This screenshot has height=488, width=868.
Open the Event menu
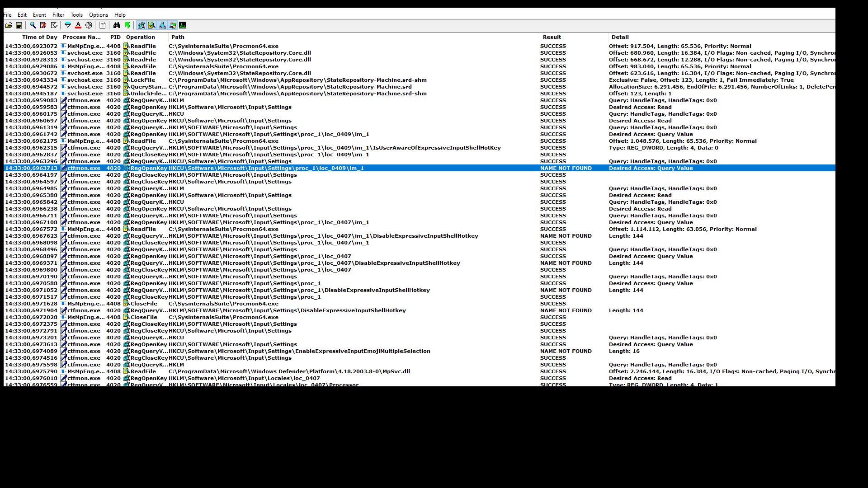pyautogui.click(x=39, y=15)
